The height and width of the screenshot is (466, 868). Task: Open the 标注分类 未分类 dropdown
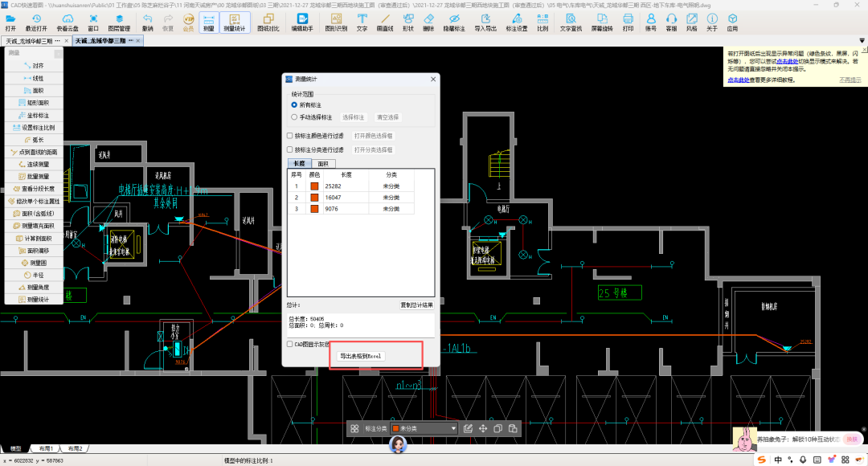pyautogui.click(x=424, y=428)
